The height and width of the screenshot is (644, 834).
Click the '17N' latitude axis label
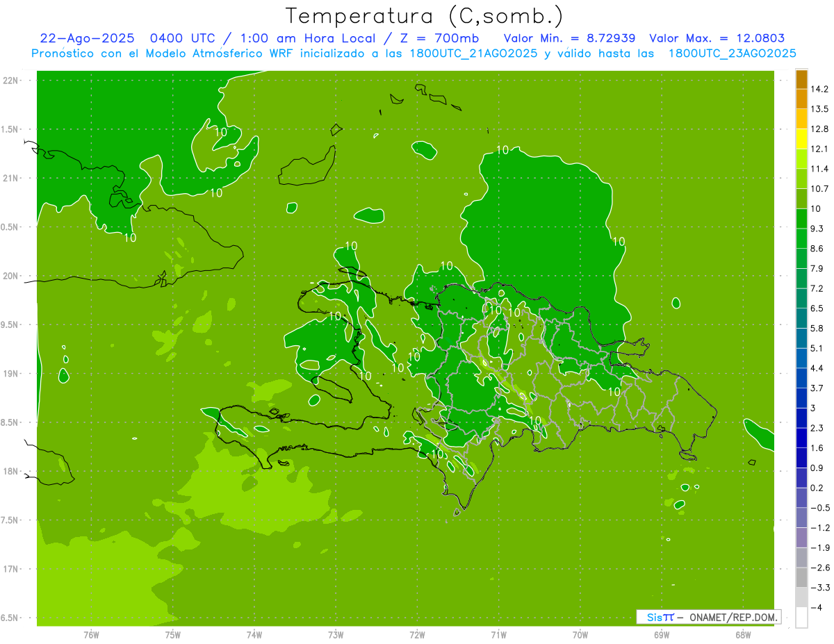click(x=11, y=569)
